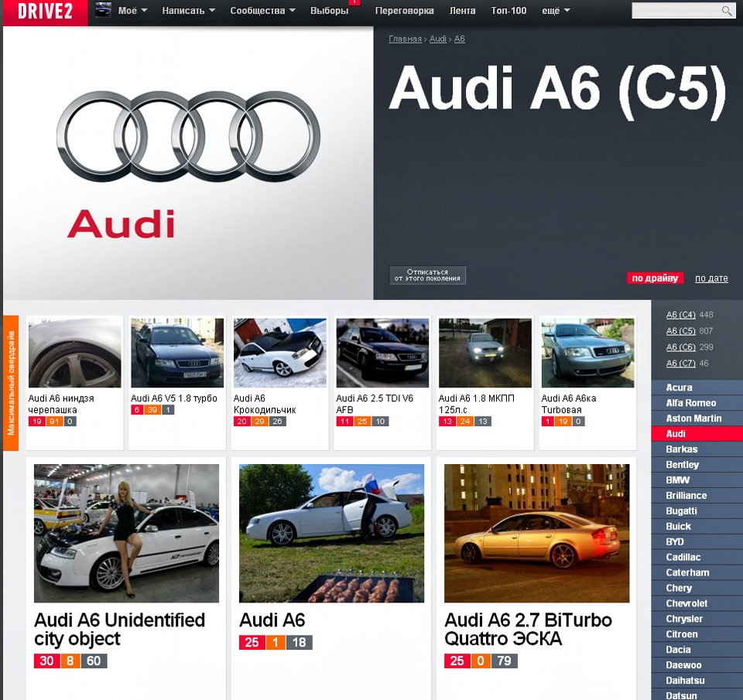Viewport: 743px width, 700px height.
Task: Click gray 79 counter under BiTurbo Quattro
Action: pos(504,661)
